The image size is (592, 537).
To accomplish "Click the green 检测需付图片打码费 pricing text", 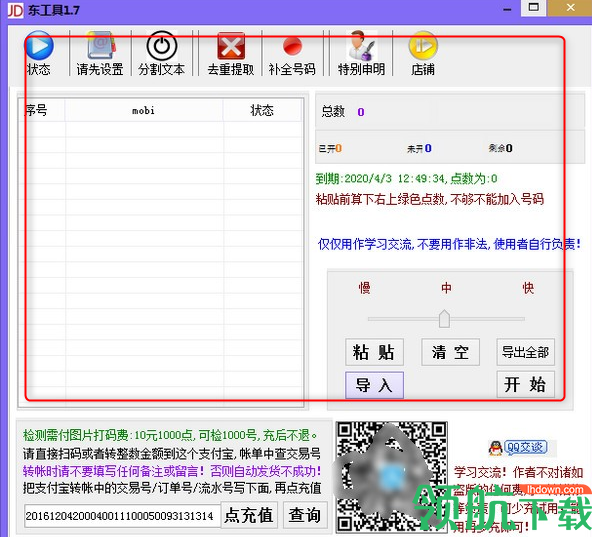I will [x=170, y=435].
